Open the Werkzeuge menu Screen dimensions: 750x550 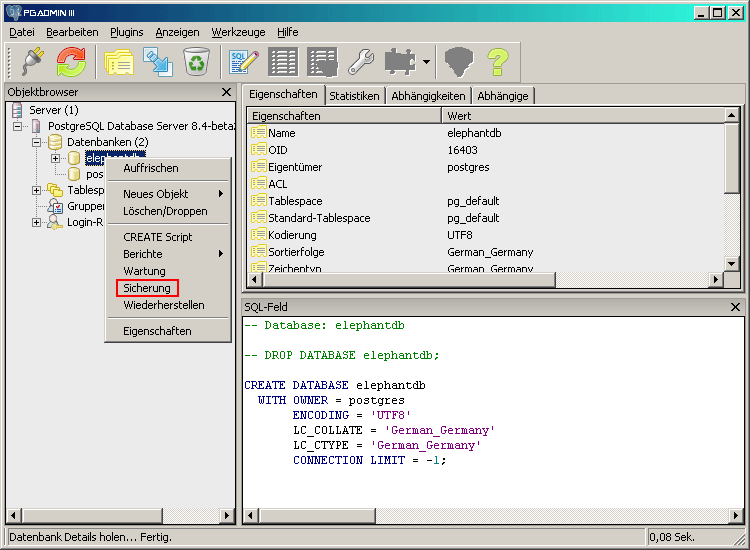click(238, 32)
